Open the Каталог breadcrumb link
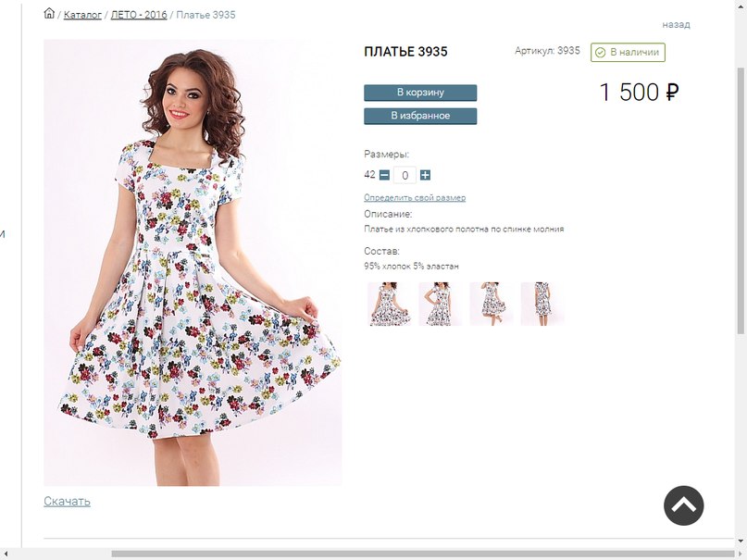Screen dimensions: 747x560 coord(82,15)
